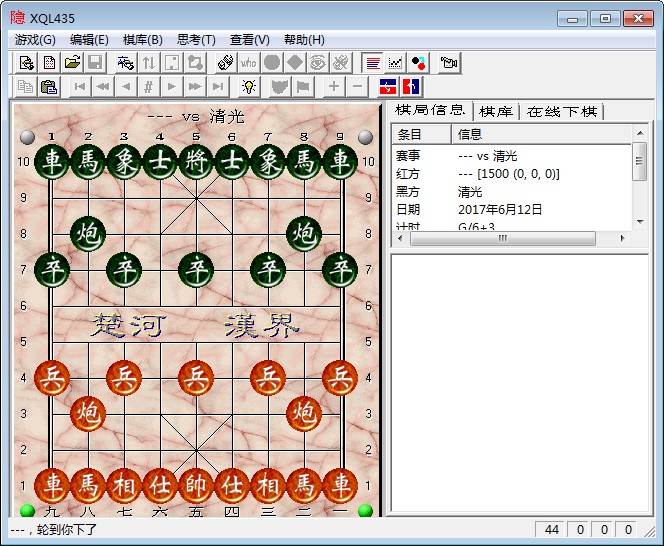The height and width of the screenshot is (546, 664).
Task: Click the 黑方 清光 row
Action: tap(512, 191)
